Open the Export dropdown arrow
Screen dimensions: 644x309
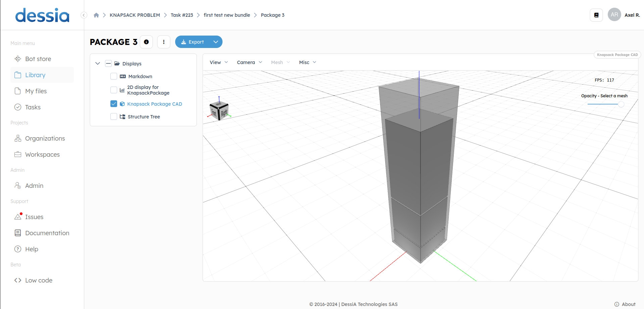click(x=216, y=42)
